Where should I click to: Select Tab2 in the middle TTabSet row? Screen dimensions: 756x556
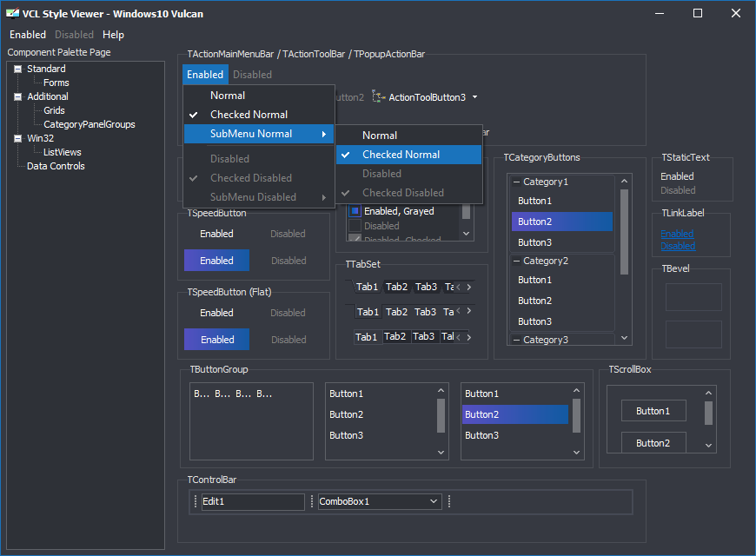tap(397, 312)
